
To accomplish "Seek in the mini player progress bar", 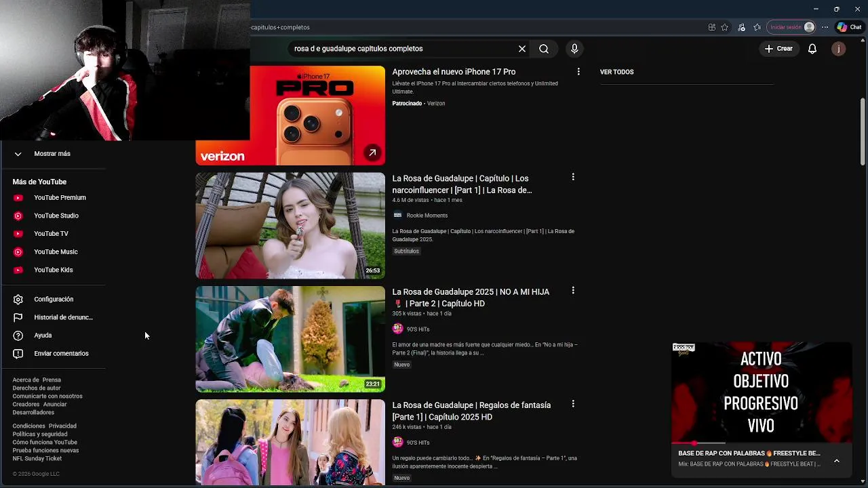I will [x=762, y=443].
